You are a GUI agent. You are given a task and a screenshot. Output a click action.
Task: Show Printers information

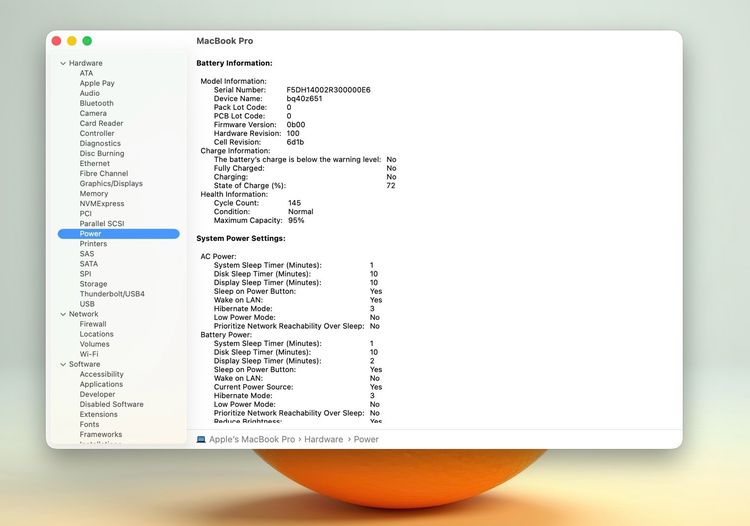point(93,244)
